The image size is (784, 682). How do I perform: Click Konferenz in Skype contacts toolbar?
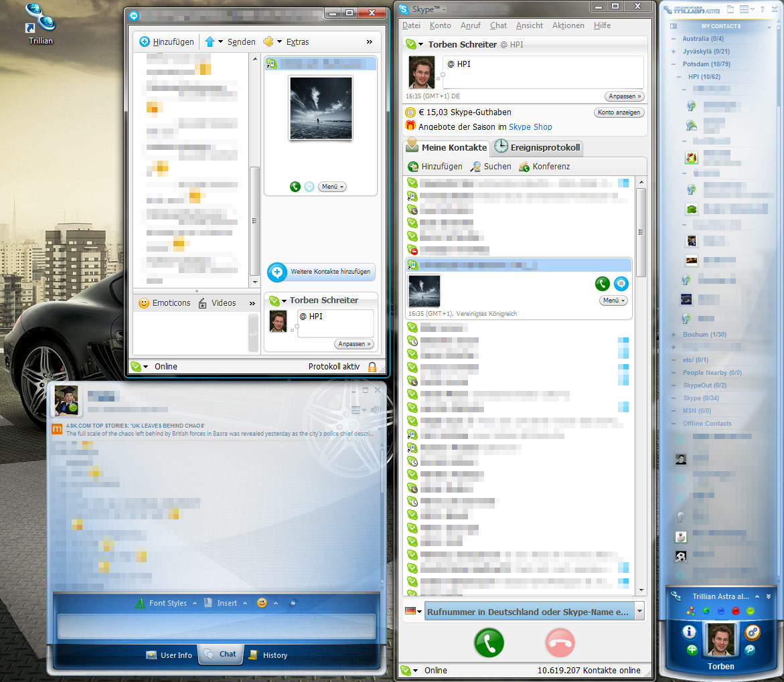point(544,167)
